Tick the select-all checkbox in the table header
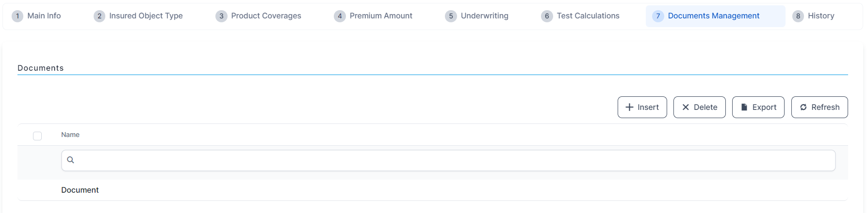The image size is (868, 213). point(37,136)
